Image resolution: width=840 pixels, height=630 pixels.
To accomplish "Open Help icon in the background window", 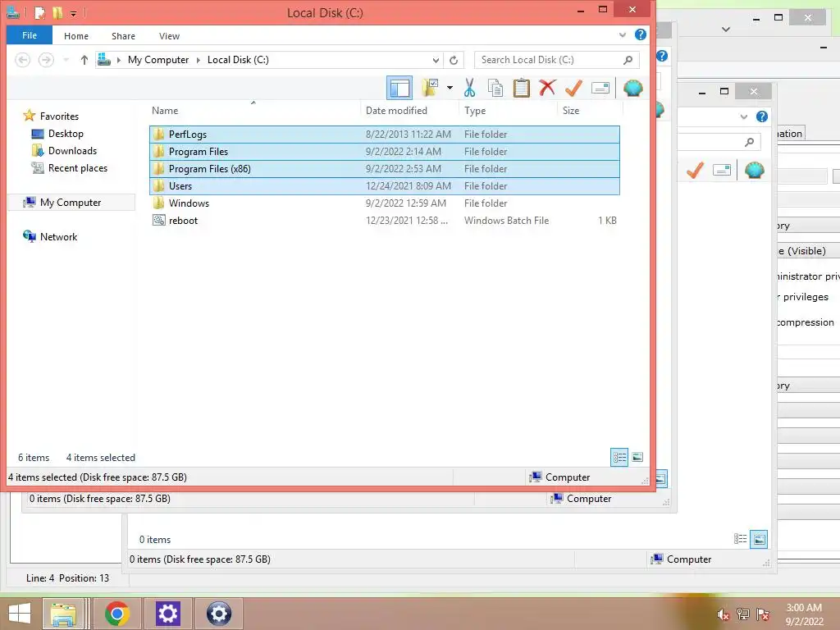I will coord(762,116).
